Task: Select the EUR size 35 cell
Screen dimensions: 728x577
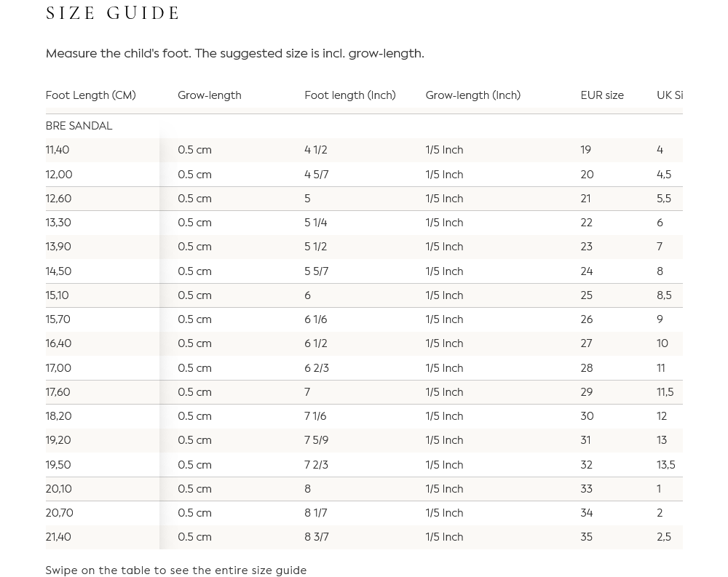Action: click(586, 537)
